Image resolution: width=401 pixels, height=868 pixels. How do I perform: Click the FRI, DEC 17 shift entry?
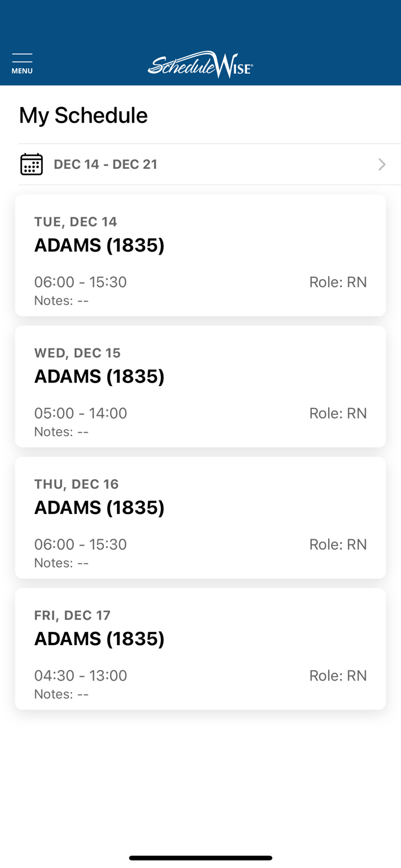coord(200,649)
